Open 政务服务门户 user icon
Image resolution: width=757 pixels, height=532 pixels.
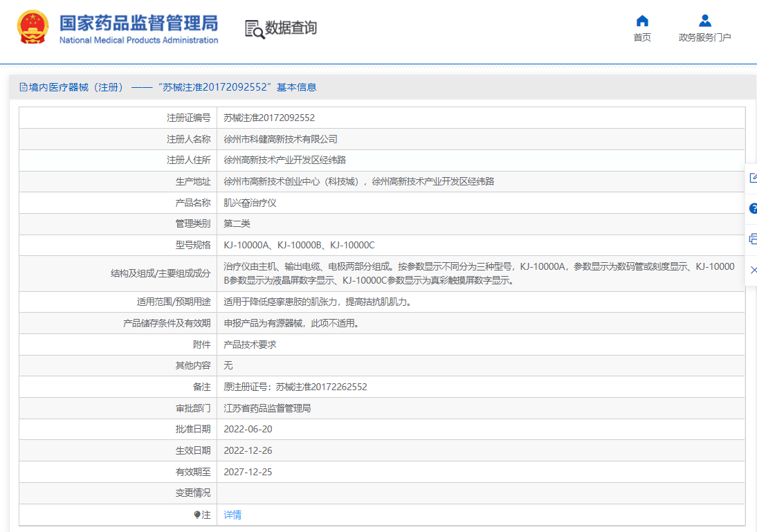point(705,21)
